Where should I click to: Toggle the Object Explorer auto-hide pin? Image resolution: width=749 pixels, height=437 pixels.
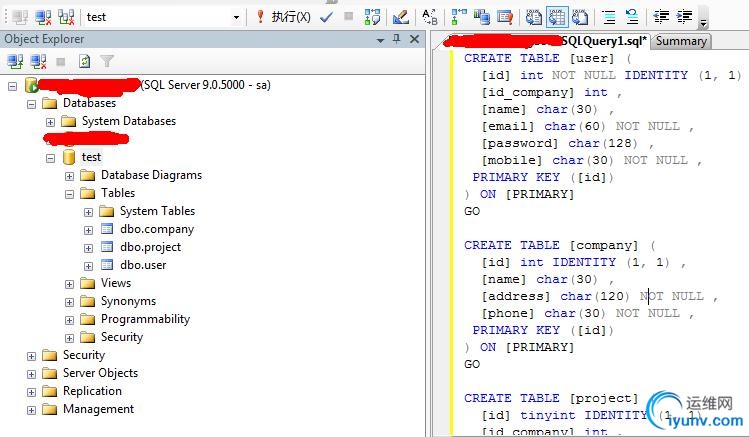tap(396, 39)
